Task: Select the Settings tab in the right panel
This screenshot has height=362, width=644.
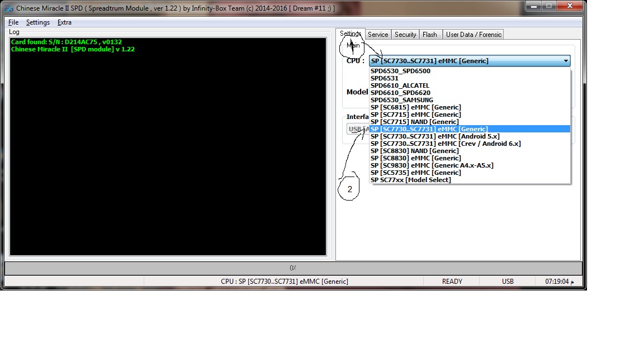Action: [x=351, y=34]
